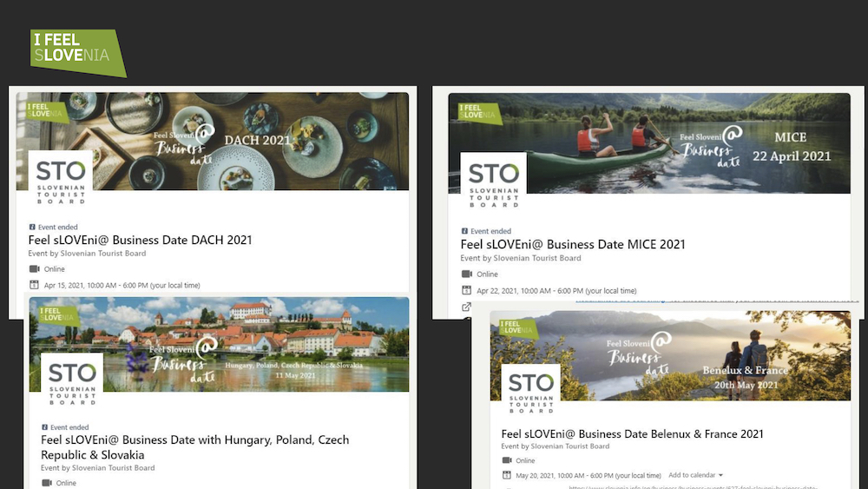Click the external link icon on MICE card
Viewport: 868px width, 489px height.
(467, 307)
